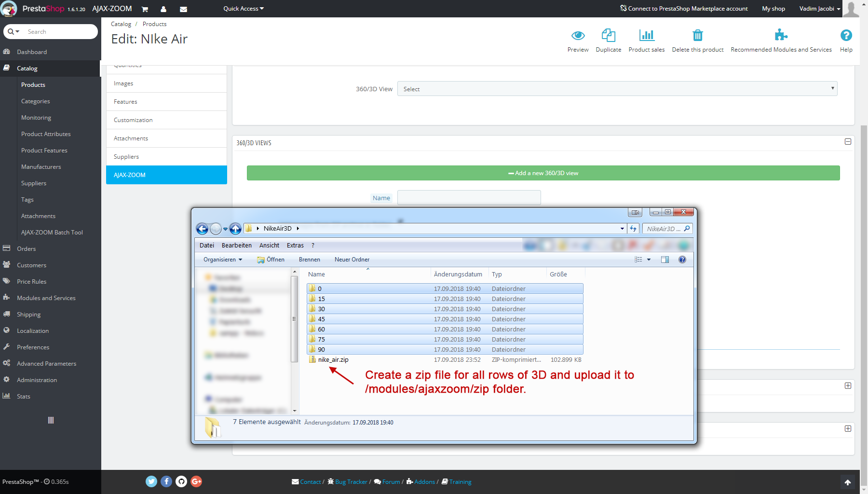Click the sidebar search magnifier icon
The height and width of the screenshot is (494, 868).
11,32
